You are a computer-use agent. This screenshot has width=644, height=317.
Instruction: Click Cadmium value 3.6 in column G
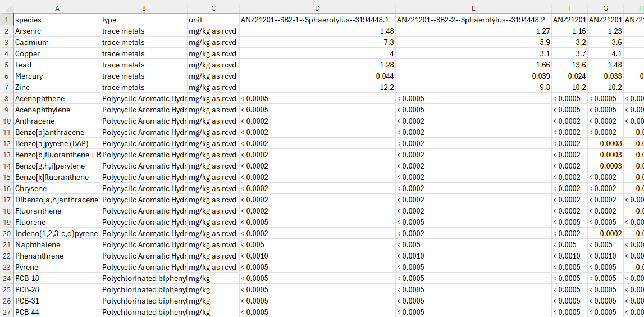point(605,42)
